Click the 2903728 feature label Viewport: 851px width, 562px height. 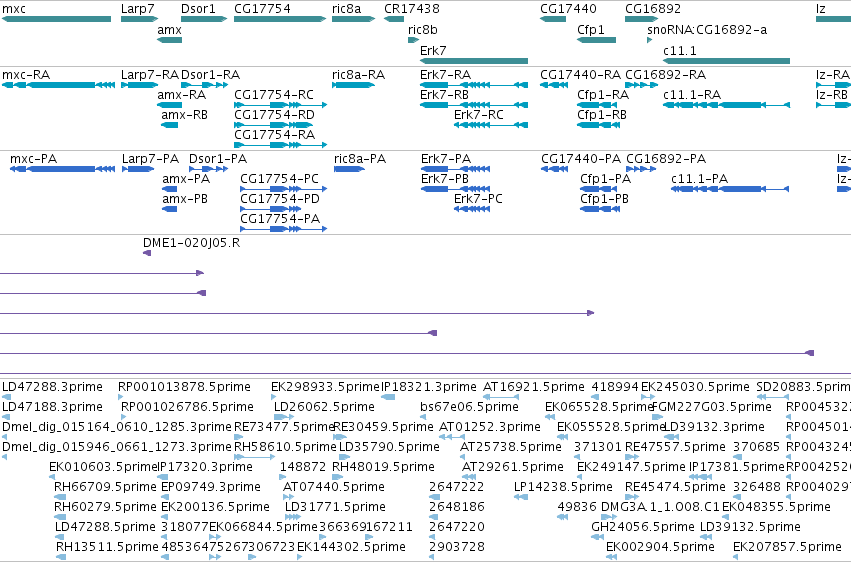pos(457,547)
